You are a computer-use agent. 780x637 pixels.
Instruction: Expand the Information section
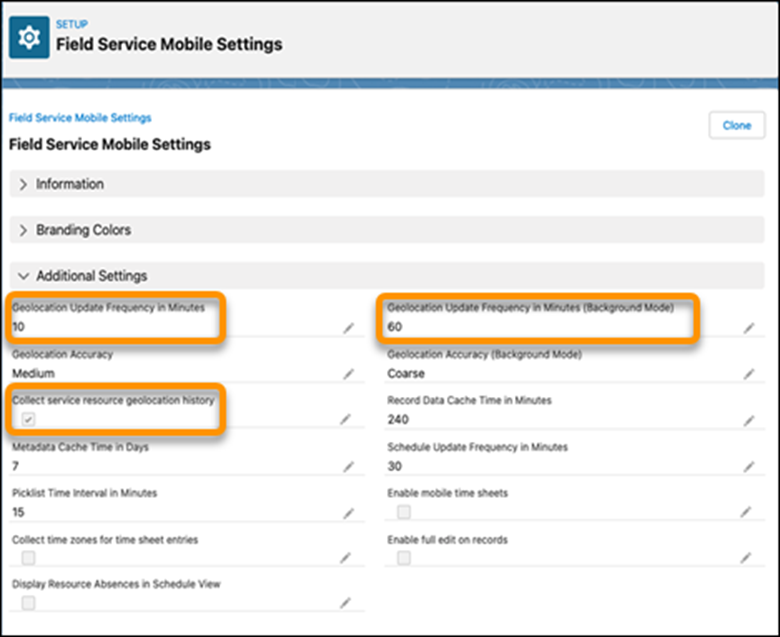[x=387, y=184]
